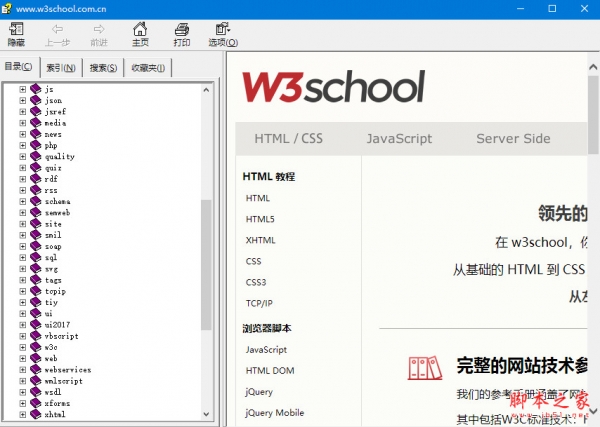
Task: Click the tree panel scroll-down arrow
Action: (x=206, y=414)
